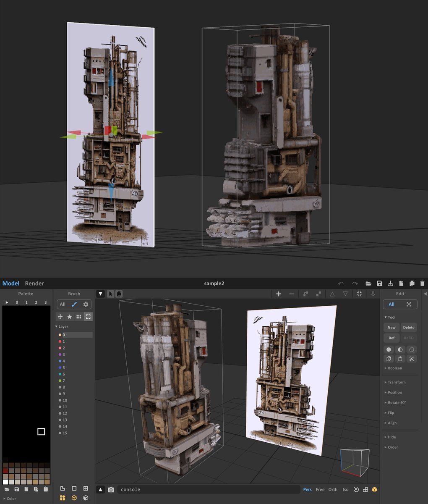Pick the white palette swatch at bottom-left

pos(5,482)
